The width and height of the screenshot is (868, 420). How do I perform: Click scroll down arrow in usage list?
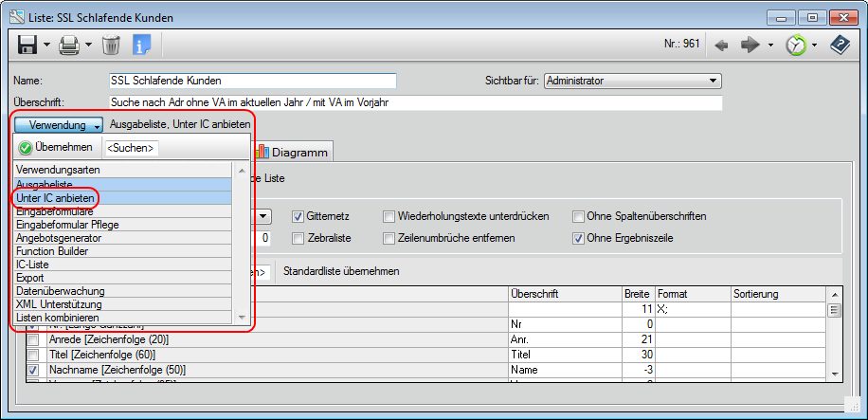click(241, 318)
